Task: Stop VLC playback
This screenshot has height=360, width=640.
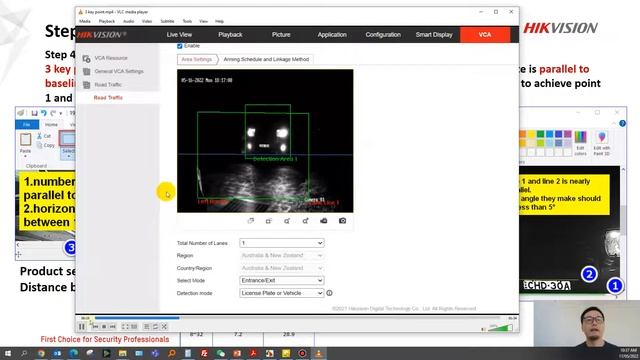Action: pyautogui.click(x=104, y=327)
